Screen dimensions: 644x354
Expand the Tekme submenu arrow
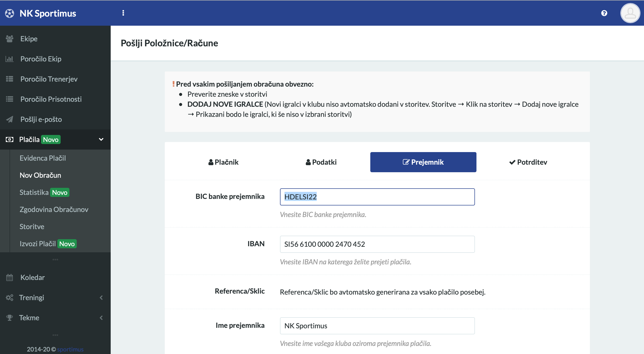101,318
